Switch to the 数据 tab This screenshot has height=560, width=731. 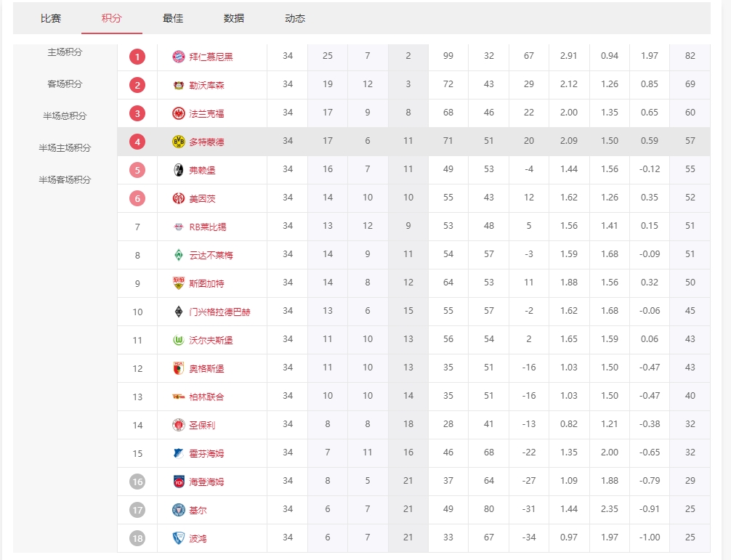pyautogui.click(x=234, y=18)
